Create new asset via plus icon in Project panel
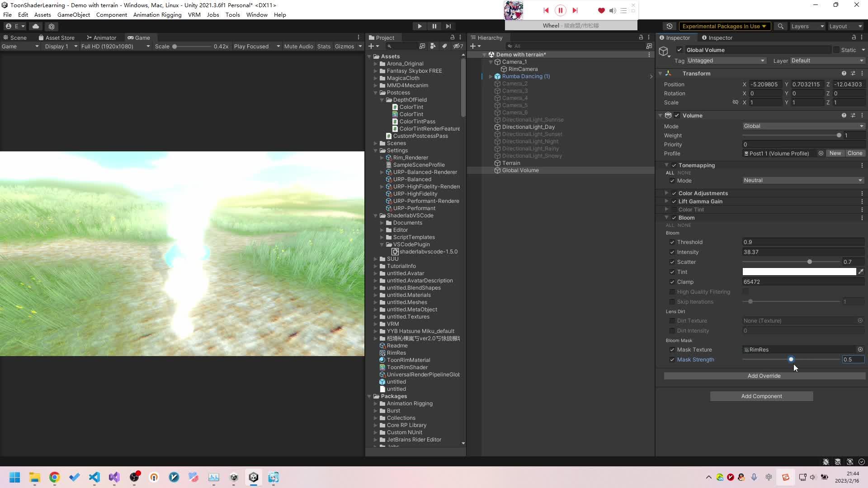Viewport: 868px width, 488px height. pyautogui.click(x=372, y=46)
